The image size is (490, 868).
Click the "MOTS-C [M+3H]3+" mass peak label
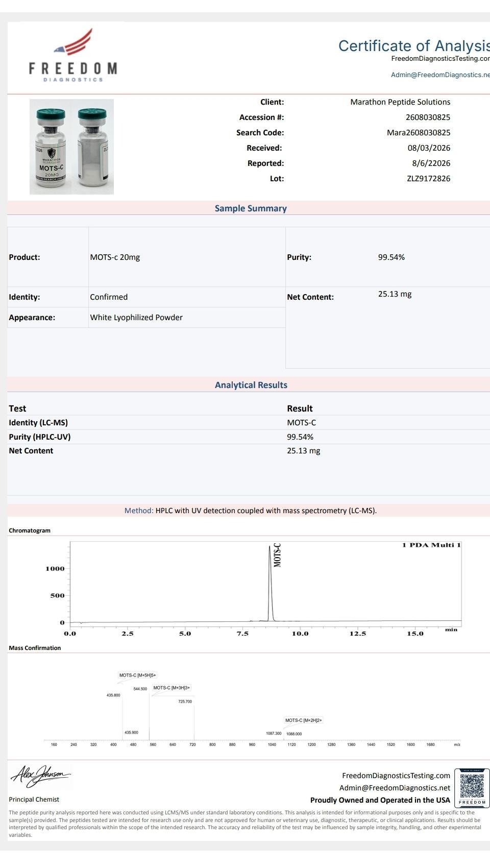point(171,688)
